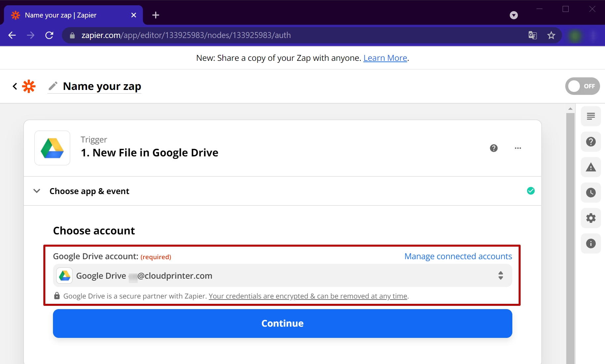Select the Name your zap | Zapier tab
This screenshot has width=605, height=364.
[73, 15]
